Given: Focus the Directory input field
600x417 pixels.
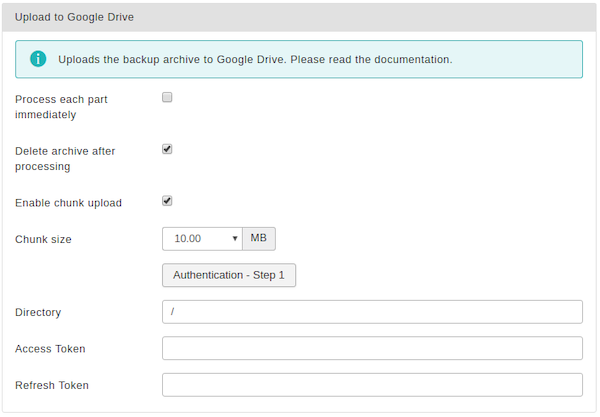Looking at the screenshot, I should point(372,312).
